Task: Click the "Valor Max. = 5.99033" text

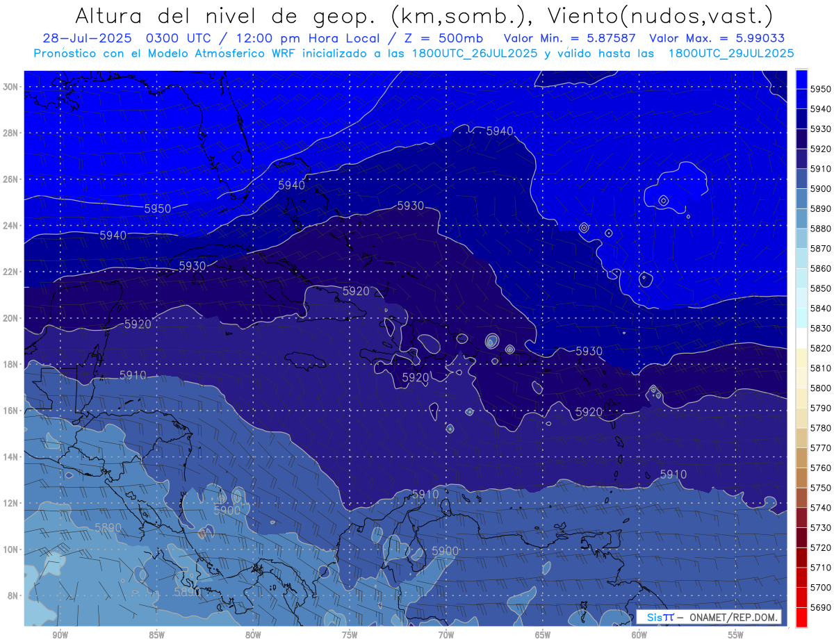Action: (717, 38)
